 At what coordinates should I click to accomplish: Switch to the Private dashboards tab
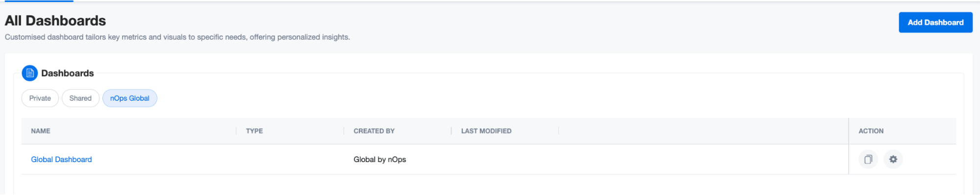pyautogui.click(x=40, y=98)
